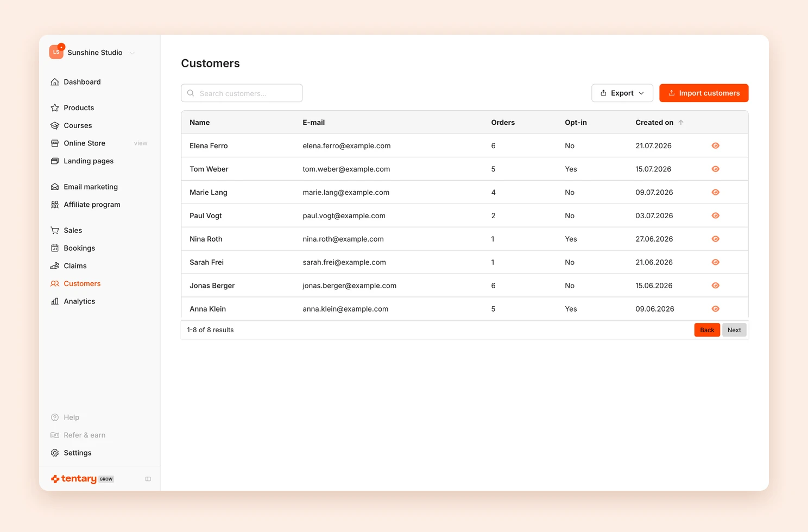
Task: Open the Export dropdown
Action: [x=622, y=93]
